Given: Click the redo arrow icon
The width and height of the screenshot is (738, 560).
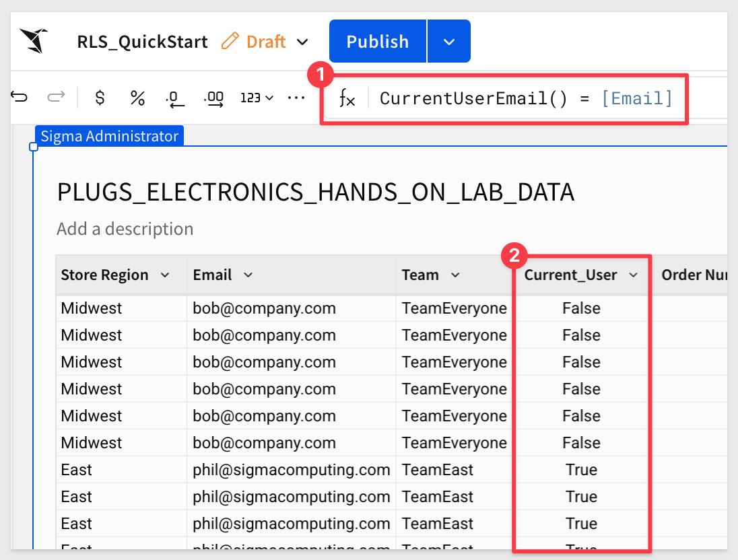Looking at the screenshot, I should pos(57,98).
